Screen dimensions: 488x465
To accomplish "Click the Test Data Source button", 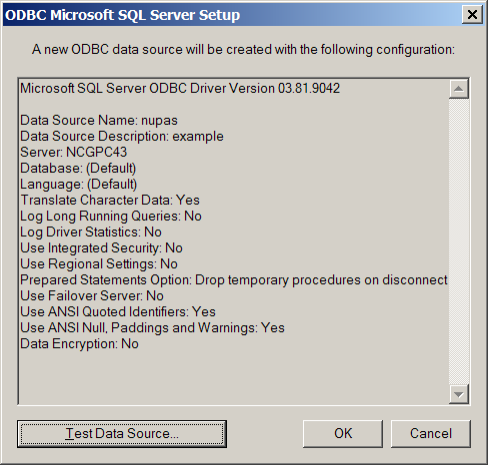I will tap(122, 434).
